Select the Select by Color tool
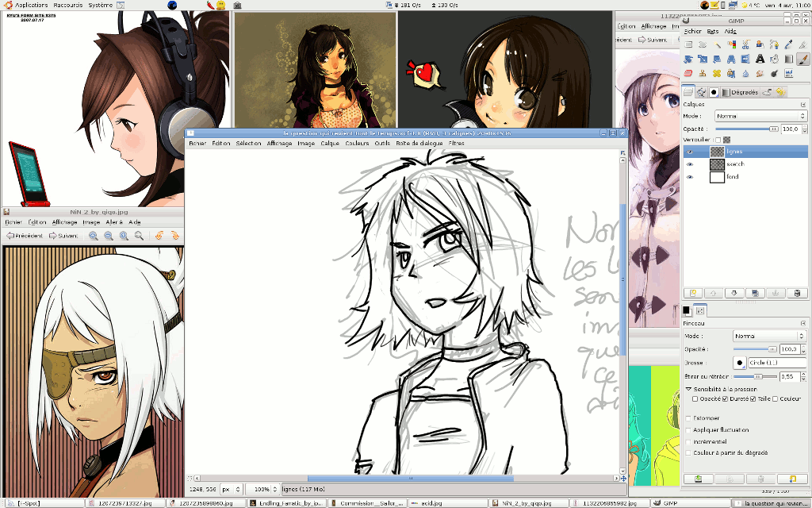This screenshot has height=508, width=812. pos(731,45)
